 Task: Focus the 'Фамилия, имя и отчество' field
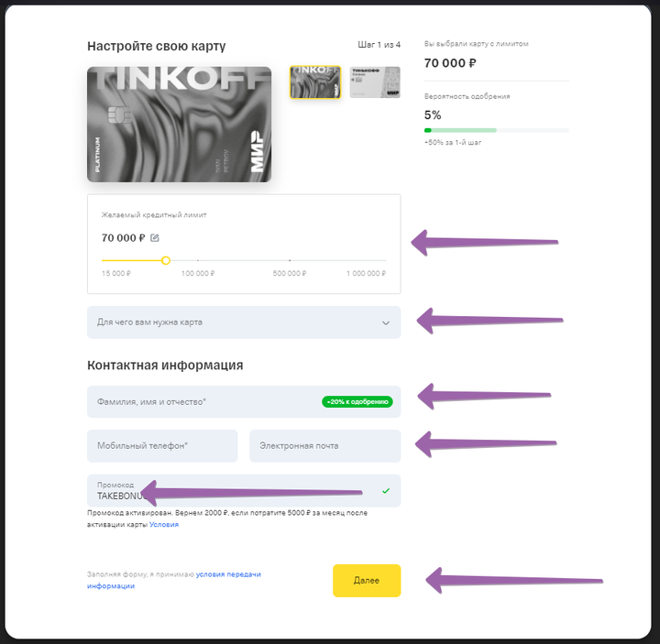click(244, 402)
